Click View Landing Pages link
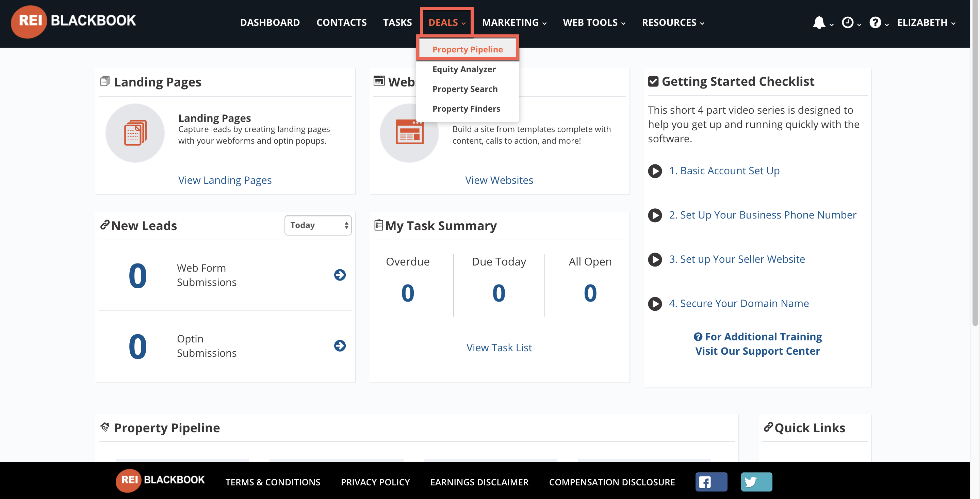The height and width of the screenshot is (499, 980). coord(225,180)
